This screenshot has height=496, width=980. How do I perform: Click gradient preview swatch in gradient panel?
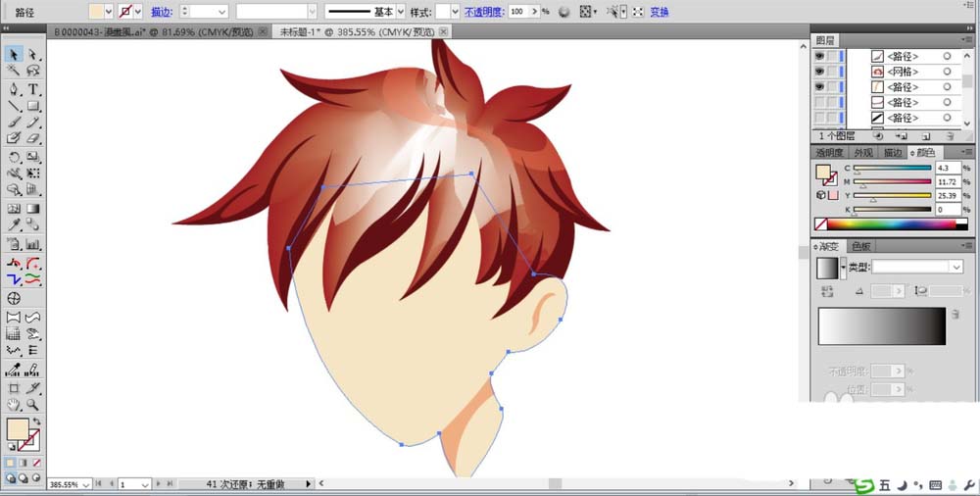(x=827, y=269)
